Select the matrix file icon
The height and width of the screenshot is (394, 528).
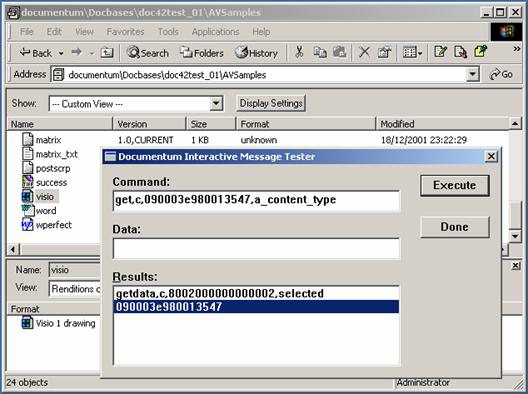click(28, 139)
